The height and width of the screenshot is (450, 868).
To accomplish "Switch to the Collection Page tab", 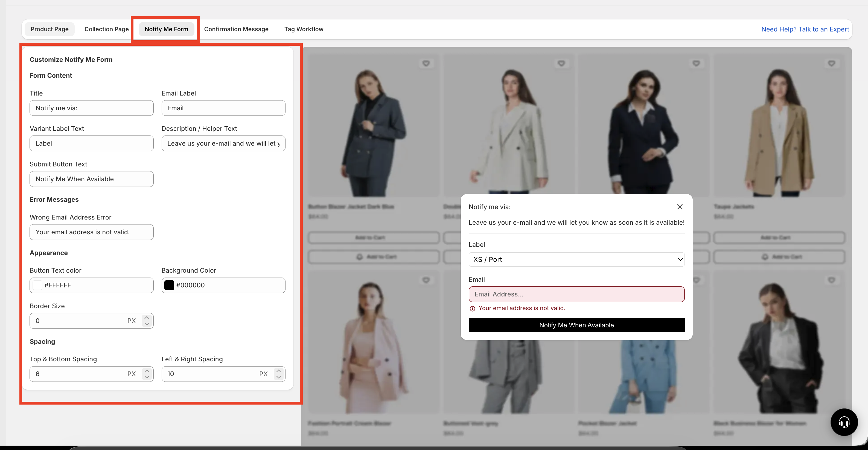I will (106, 29).
